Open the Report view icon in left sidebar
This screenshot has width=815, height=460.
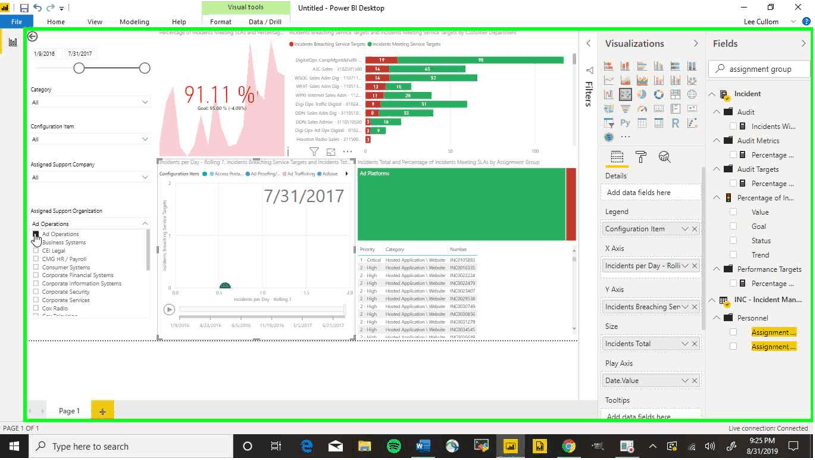[x=13, y=42]
